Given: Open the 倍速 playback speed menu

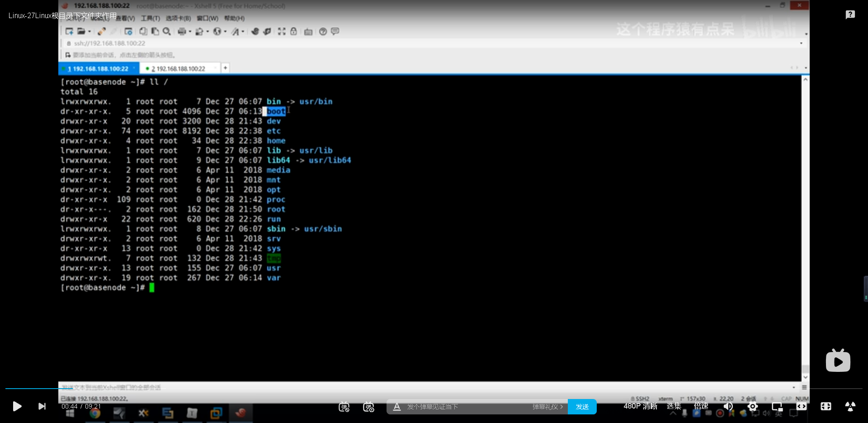Looking at the screenshot, I should [701, 406].
